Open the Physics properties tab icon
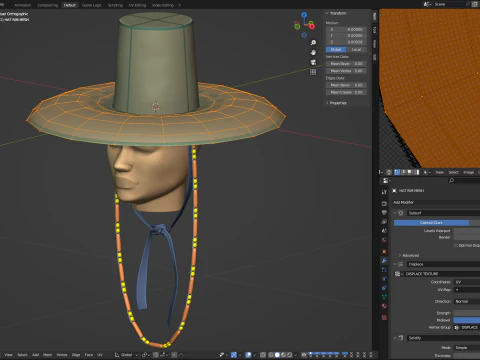This screenshot has width=480, height=360. coord(384,279)
